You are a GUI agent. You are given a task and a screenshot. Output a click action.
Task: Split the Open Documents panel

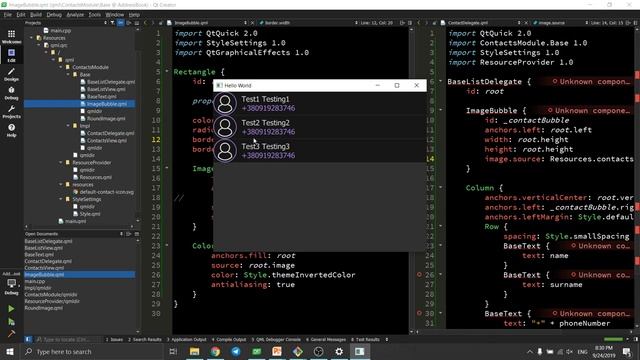pos(129,234)
